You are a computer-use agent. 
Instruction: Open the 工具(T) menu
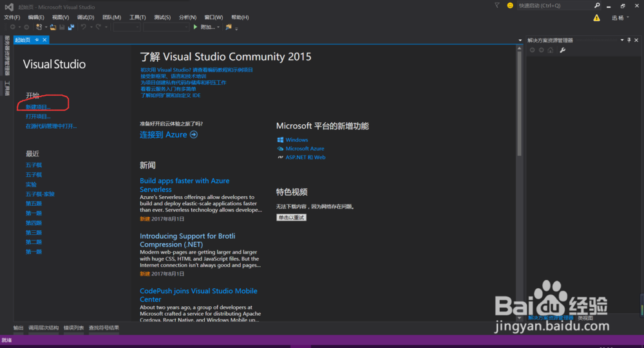(x=138, y=17)
